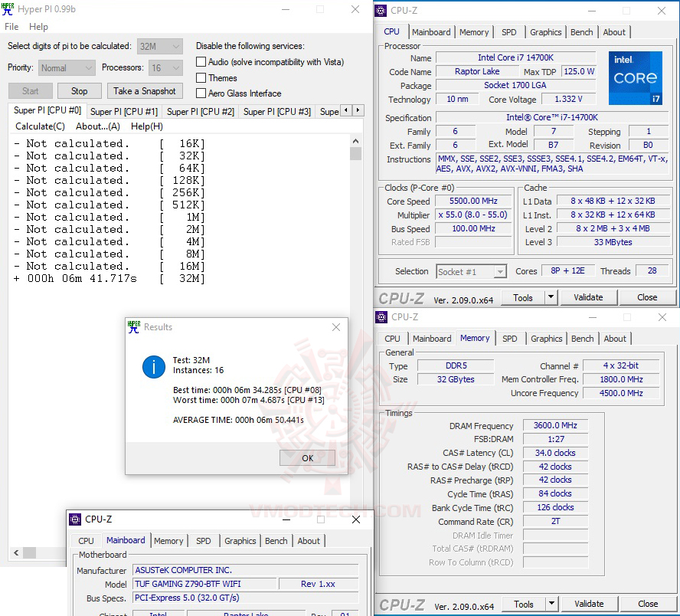
Task: Click the Take a Snapshot button
Action: click(x=145, y=90)
